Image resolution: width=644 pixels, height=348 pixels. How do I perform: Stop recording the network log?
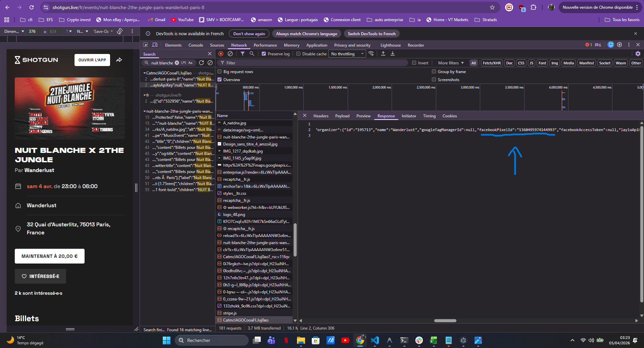pyautogui.click(x=221, y=54)
